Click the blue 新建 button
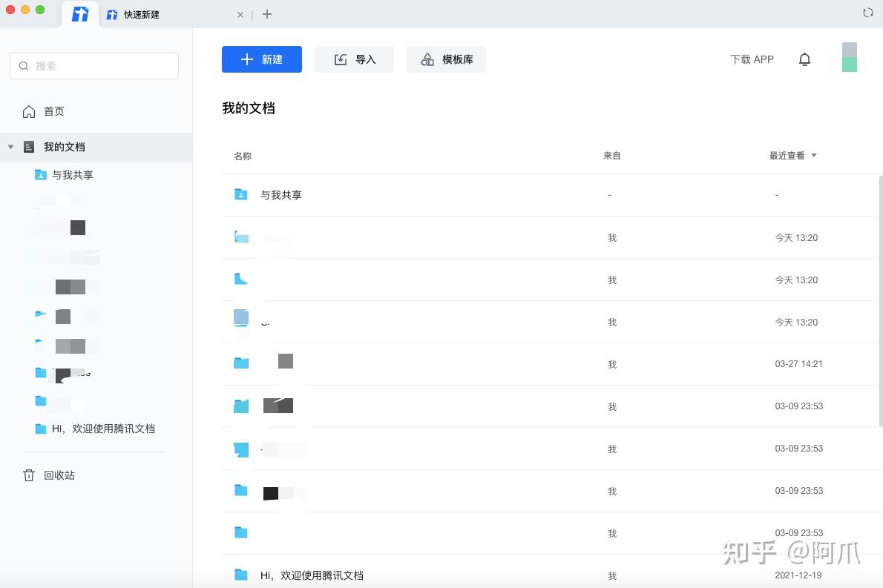The height and width of the screenshot is (588, 883). [262, 59]
